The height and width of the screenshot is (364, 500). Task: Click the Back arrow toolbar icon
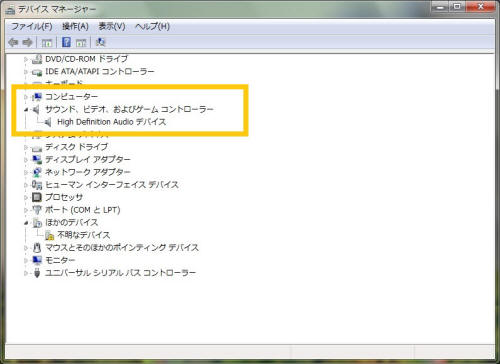(x=13, y=42)
